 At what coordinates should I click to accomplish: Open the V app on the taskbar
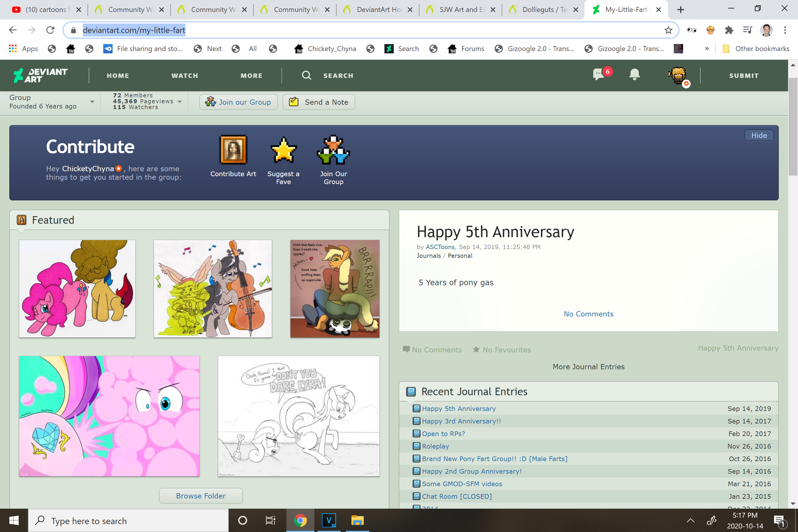pos(329,520)
